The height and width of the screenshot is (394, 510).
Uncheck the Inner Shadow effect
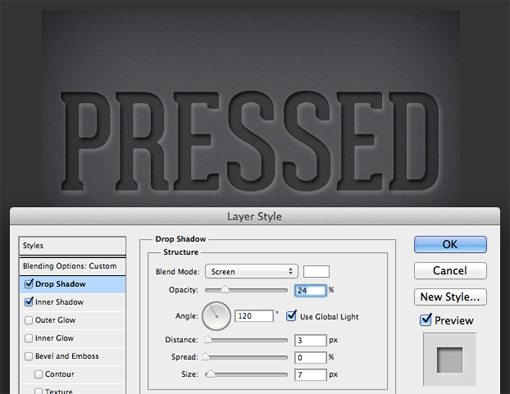[29, 302]
